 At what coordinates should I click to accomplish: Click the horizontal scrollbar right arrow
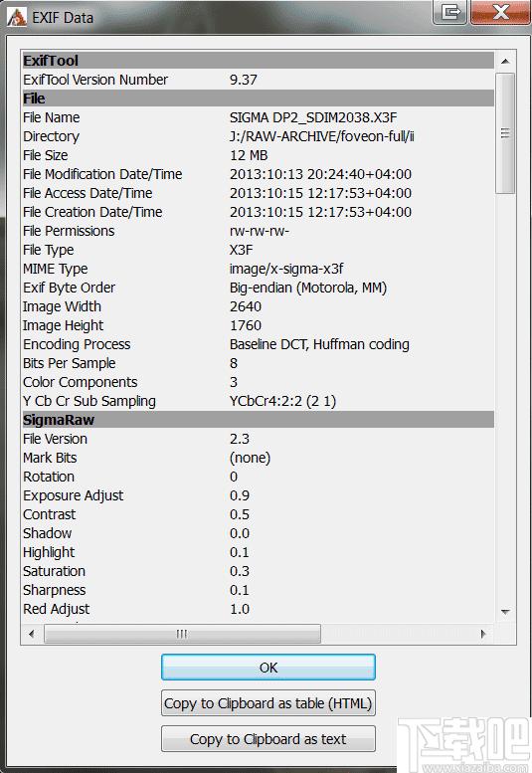483,634
